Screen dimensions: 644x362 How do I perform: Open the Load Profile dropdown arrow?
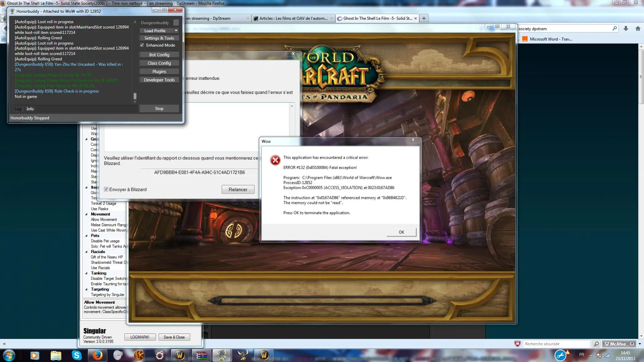[176, 31]
